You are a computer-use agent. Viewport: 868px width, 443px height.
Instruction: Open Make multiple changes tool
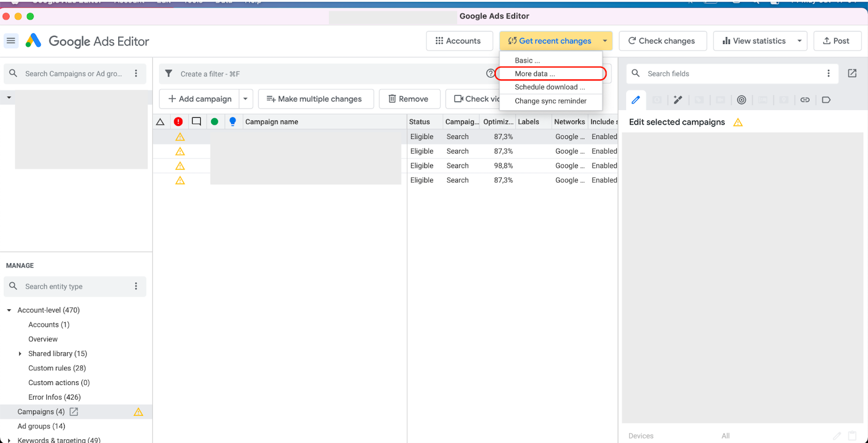(x=316, y=99)
